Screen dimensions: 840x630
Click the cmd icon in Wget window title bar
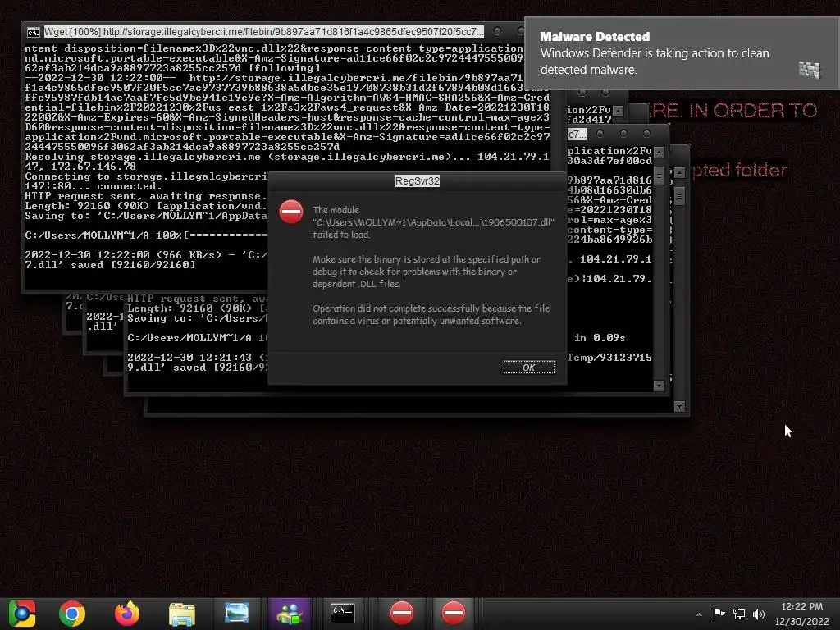pyautogui.click(x=33, y=33)
